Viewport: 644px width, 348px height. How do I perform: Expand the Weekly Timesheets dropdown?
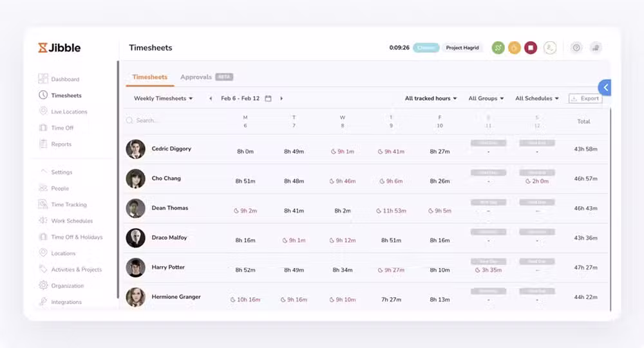point(163,99)
